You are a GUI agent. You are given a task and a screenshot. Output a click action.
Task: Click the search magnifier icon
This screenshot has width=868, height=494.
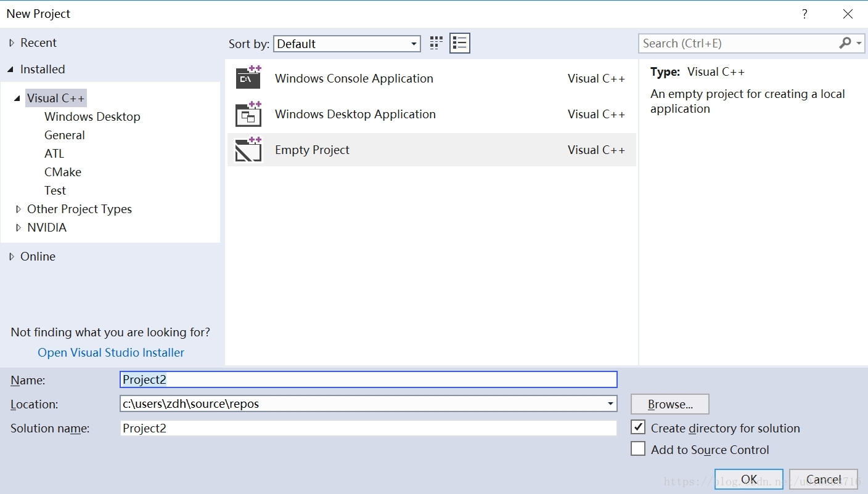click(845, 43)
